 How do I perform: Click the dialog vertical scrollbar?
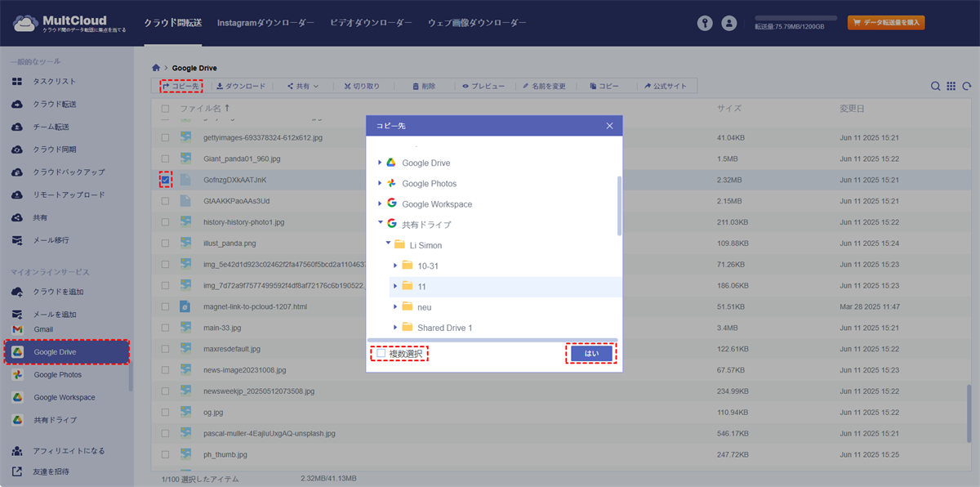619,204
